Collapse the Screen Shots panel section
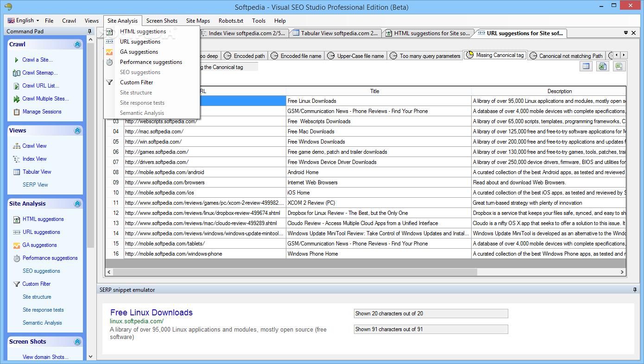This screenshot has height=364, width=644. (77, 342)
